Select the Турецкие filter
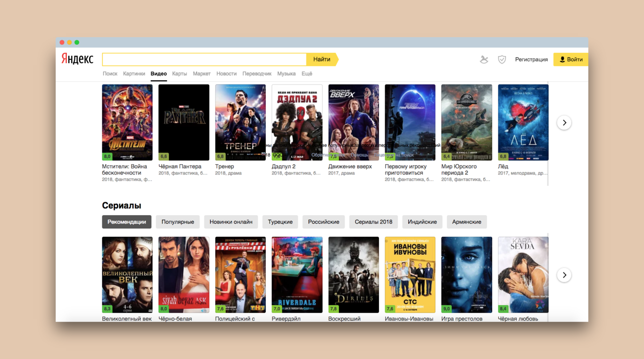The width and height of the screenshot is (644, 359). tap(280, 222)
